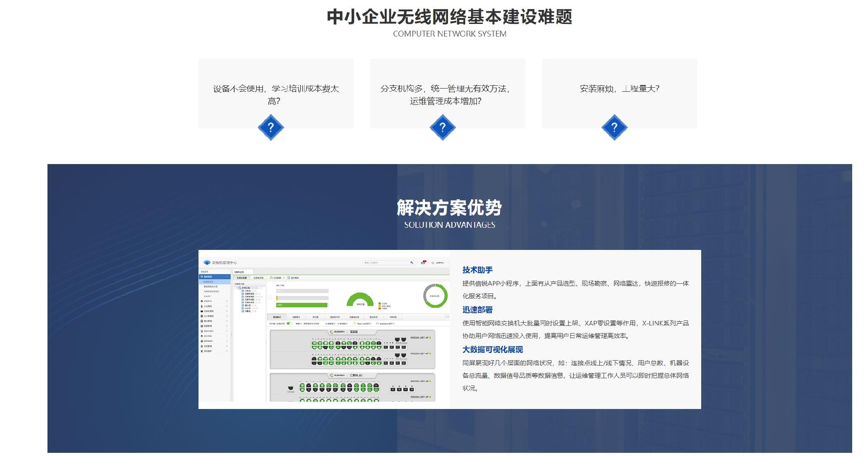Collapse the highlighted blue sidebar menu section
868x456 pixels.
(227, 277)
